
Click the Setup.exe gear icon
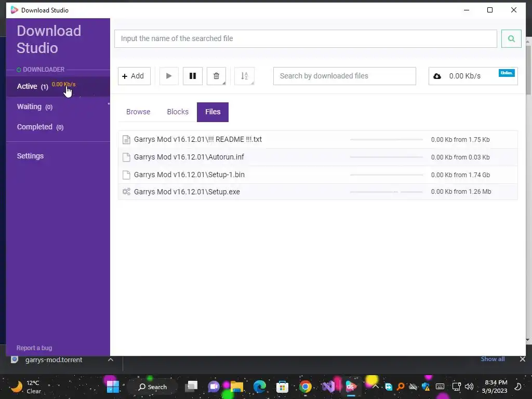[126, 192]
